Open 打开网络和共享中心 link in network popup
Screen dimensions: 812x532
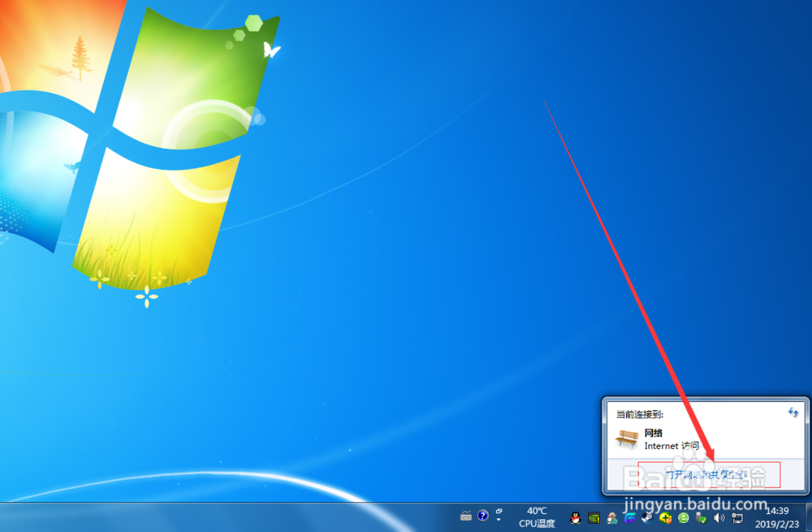(706, 474)
